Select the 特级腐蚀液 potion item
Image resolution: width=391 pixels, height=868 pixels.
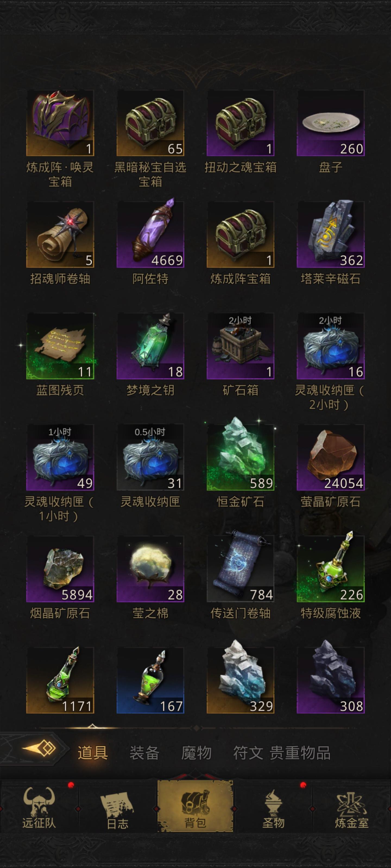click(x=331, y=569)
